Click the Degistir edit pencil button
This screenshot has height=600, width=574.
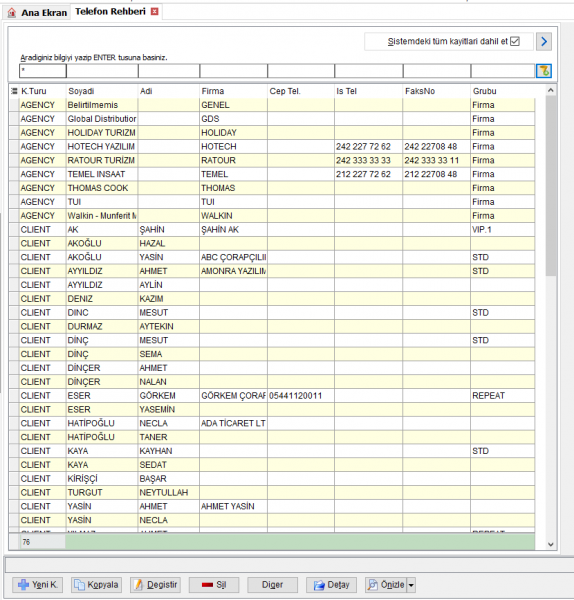click(155, 585)
